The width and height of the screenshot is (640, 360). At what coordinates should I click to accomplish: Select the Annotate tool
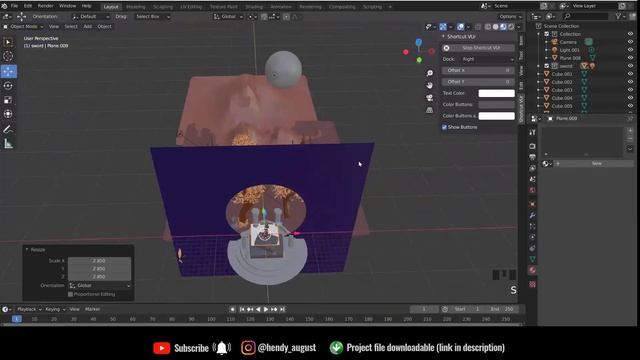tap(8, 129)
